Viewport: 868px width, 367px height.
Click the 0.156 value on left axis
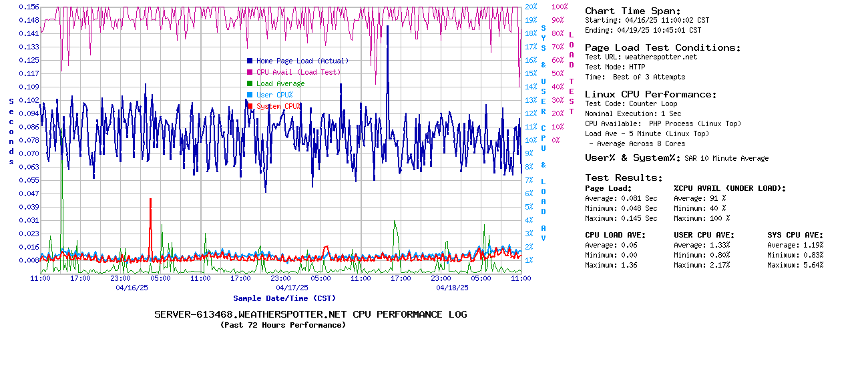point(29,7)
